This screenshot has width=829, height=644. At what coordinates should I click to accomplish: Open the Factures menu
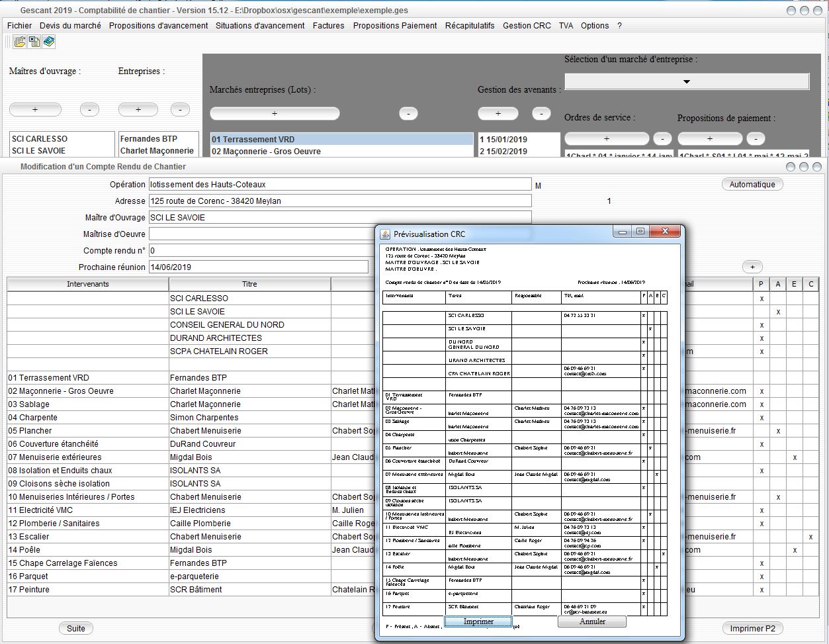pyautogui.click(x=329, y=26)
